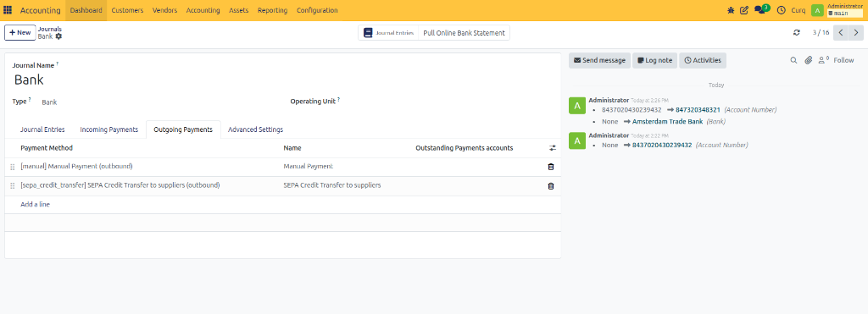Open the Amsterdam Trade Bank link

pyautogui.click(x=668, y=121)
